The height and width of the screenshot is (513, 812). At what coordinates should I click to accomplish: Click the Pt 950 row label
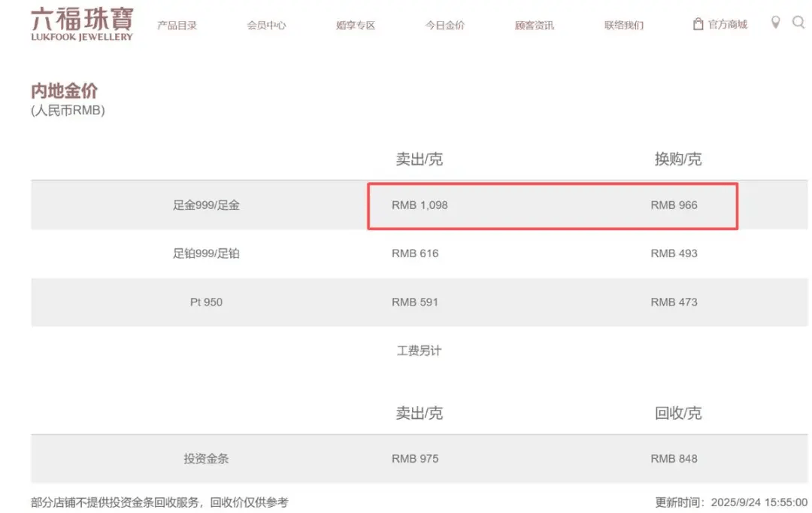click(206, 302)
